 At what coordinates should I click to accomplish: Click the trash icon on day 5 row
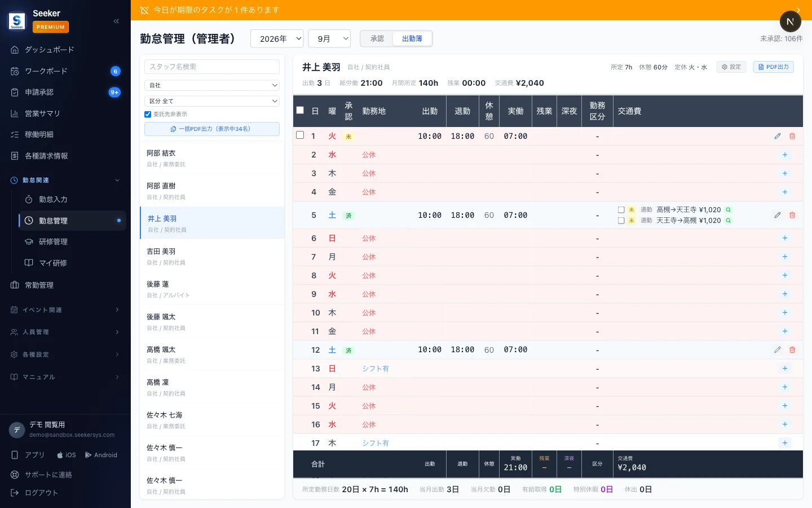click(x=792, y=215)
